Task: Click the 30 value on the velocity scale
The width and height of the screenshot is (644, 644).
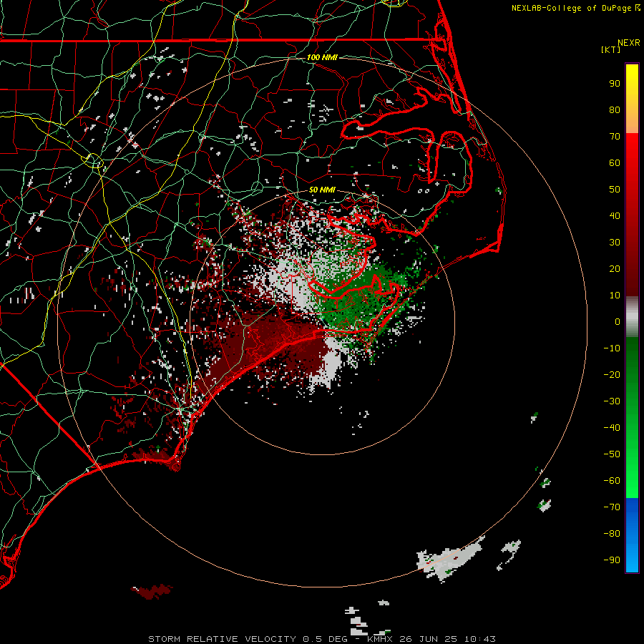Action: pyautogui.click(x=615, y=243)
